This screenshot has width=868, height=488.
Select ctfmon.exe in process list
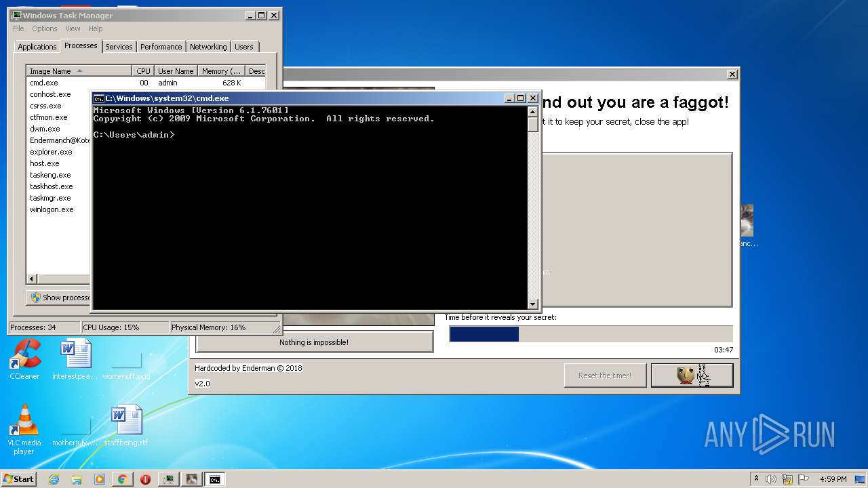[x=48, y=117]
